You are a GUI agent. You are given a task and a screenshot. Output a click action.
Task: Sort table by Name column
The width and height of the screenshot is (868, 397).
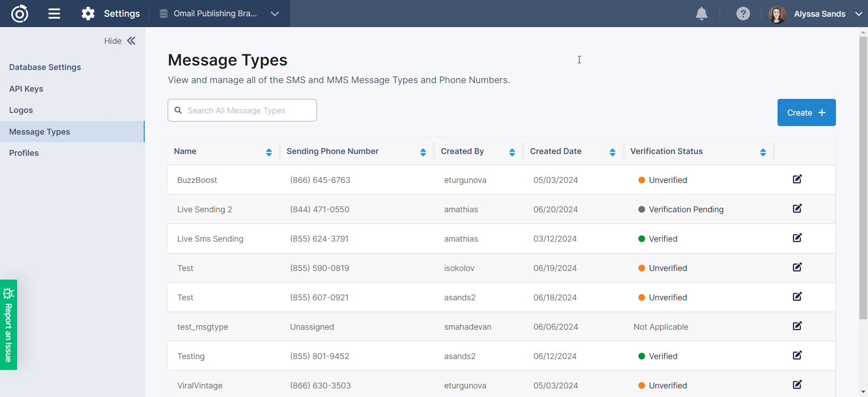click(x=269, y=152)
